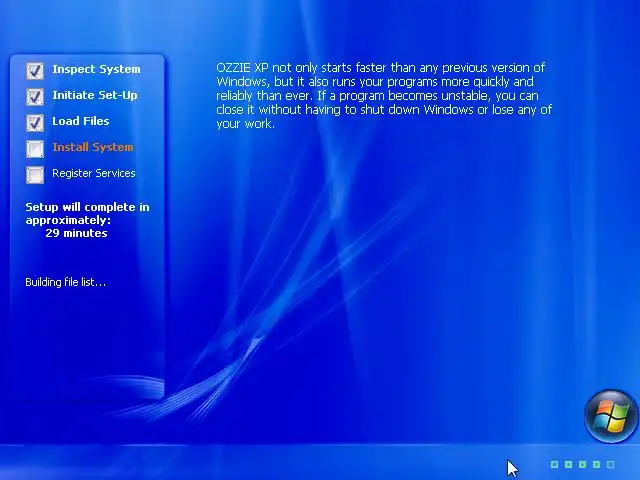Click the unchecked Install System checkbox
Image resolution: width=640 pixels, height=480 pixels.
click(35, 149)
